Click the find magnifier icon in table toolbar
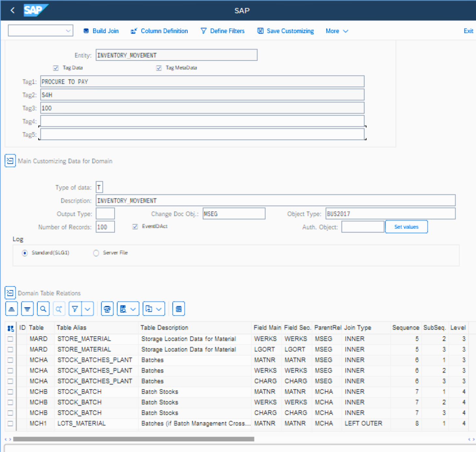 click(43, 309)
